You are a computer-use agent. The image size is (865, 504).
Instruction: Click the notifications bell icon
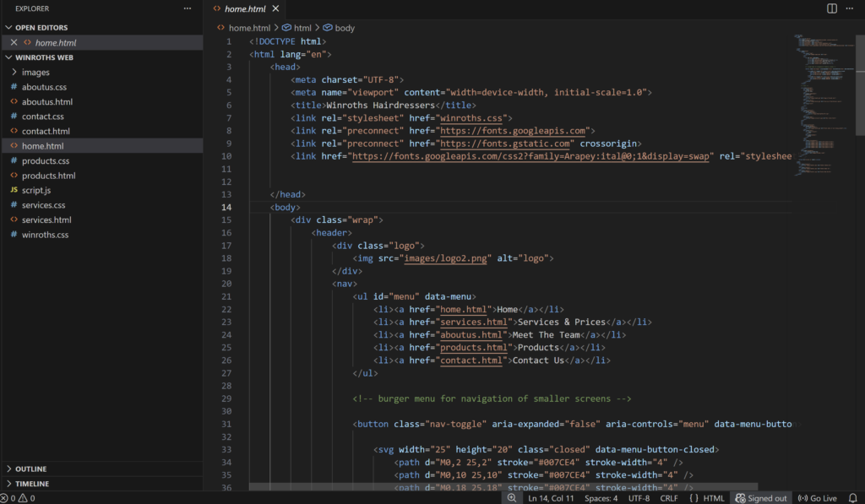click(852, 498)
